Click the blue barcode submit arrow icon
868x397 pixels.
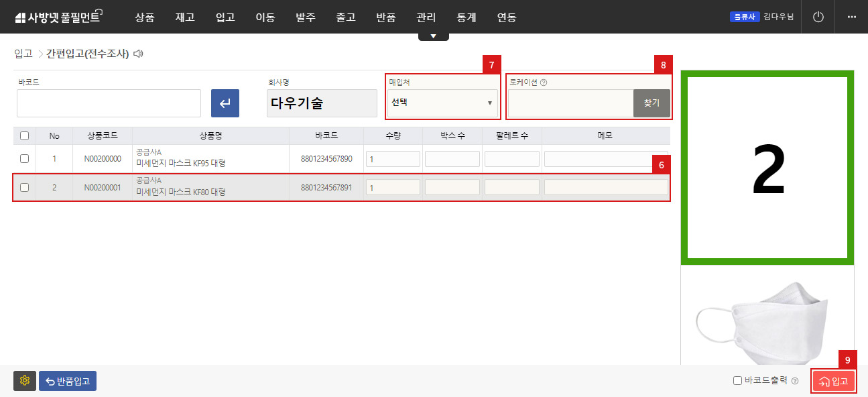[225, 103]
